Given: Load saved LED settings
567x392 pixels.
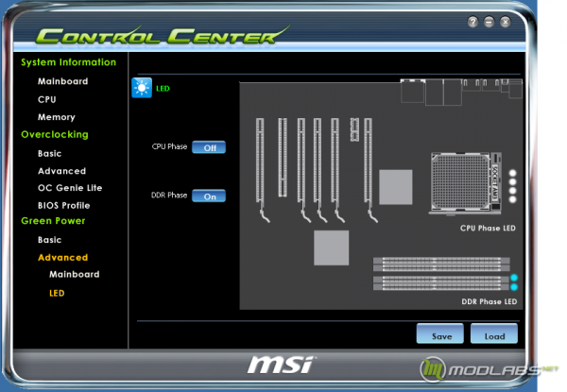Looking at the screenshot, I should pyautogui.click(x=494, y=333).
